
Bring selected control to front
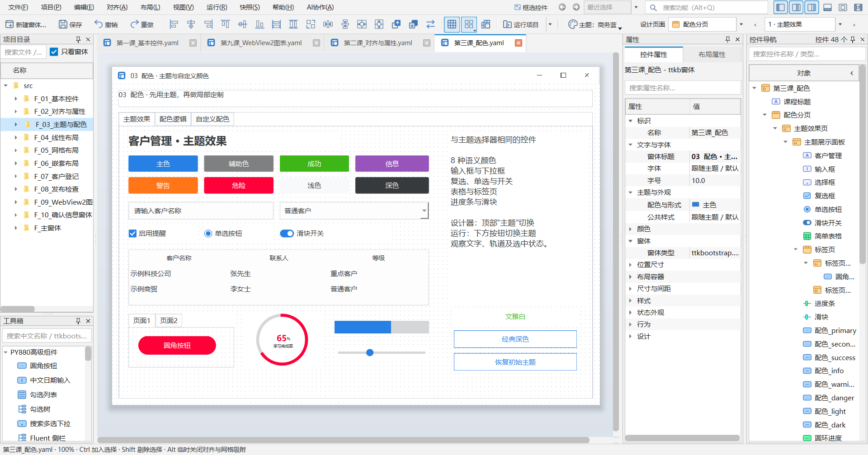396,24
